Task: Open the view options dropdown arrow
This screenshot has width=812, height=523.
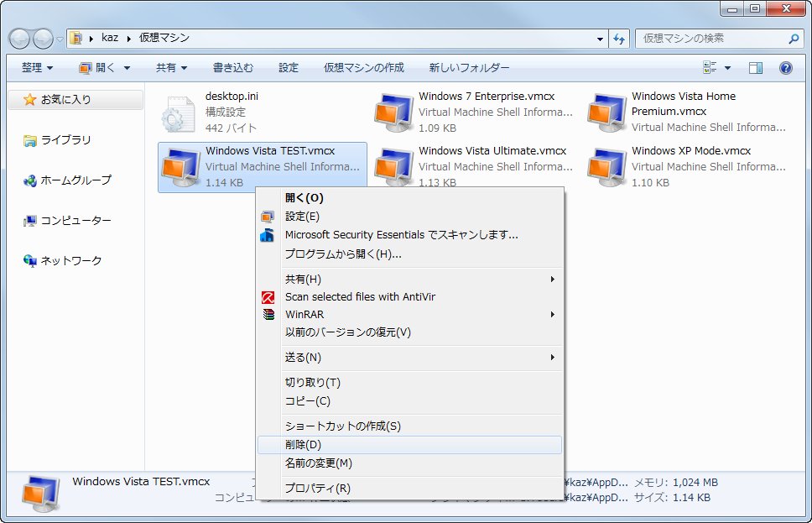Action: (727, 68)
